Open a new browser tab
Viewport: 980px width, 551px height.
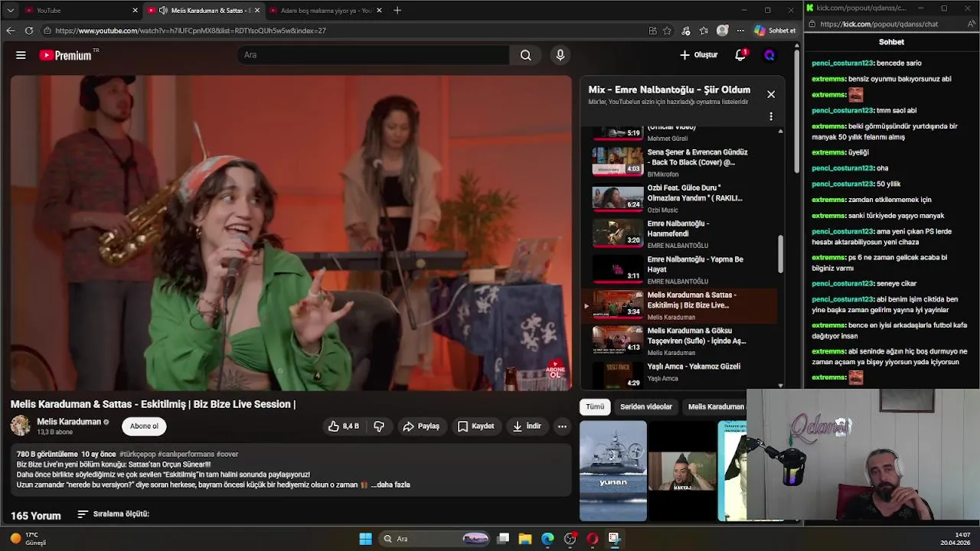pos(397,10)
